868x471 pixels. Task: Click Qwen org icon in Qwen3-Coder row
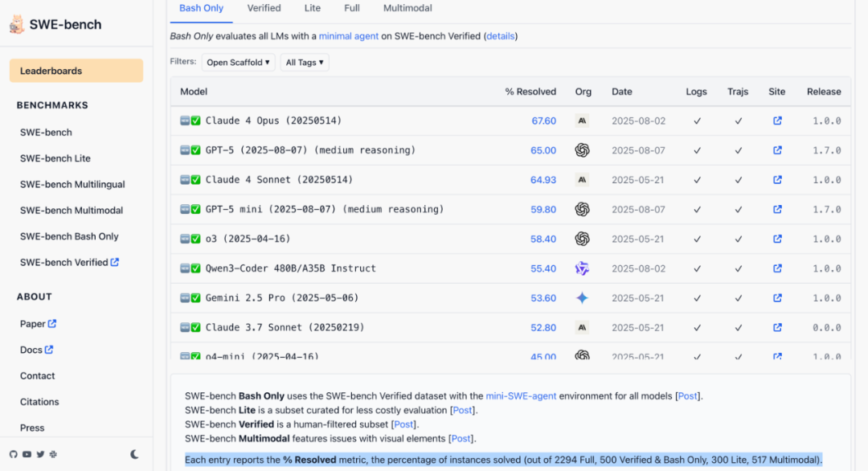click(583, 268)
